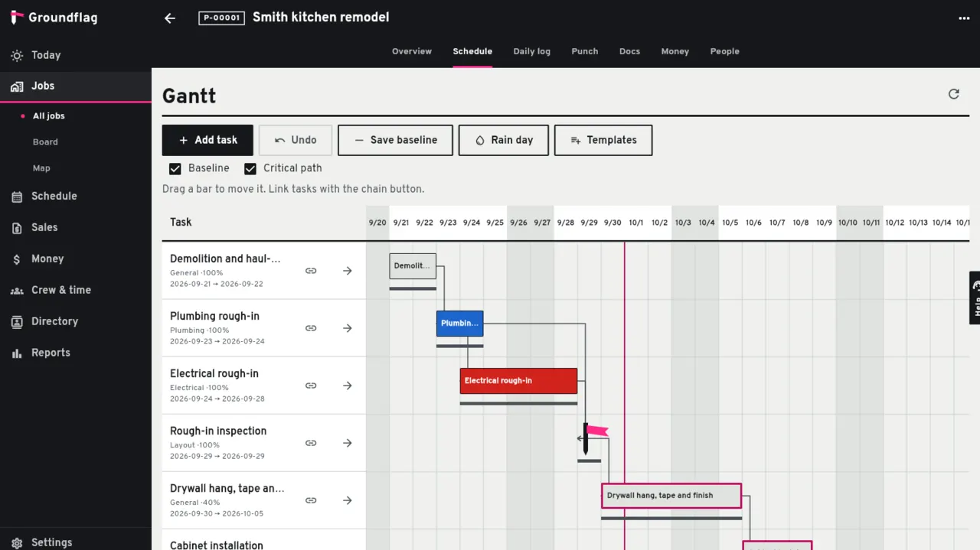Switch to the Schedule tab

(472, 51)
